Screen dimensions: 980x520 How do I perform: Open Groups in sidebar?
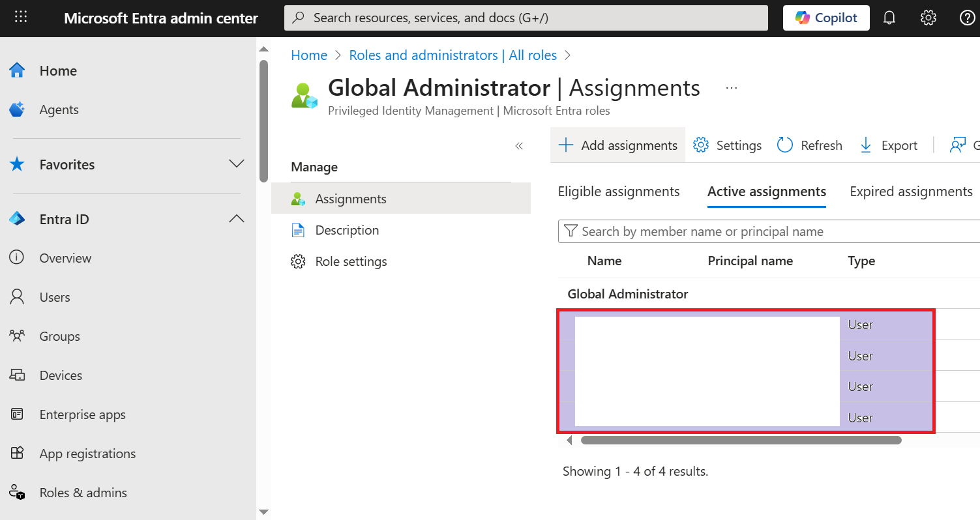[x=59, y=336]
